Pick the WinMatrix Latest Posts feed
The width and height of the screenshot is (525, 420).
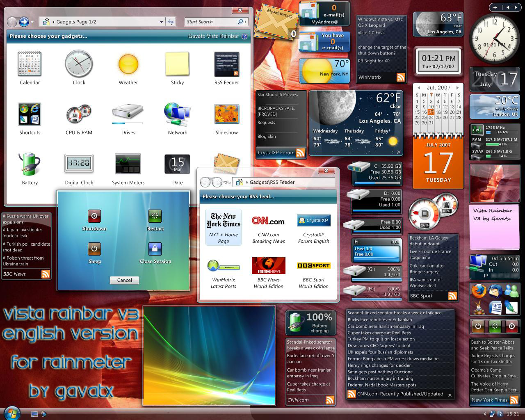click(x=224, y=273)
